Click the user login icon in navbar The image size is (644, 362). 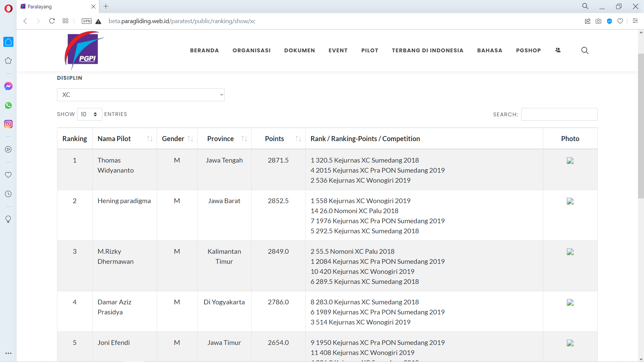pyautogui.click(x=558, y=50)
